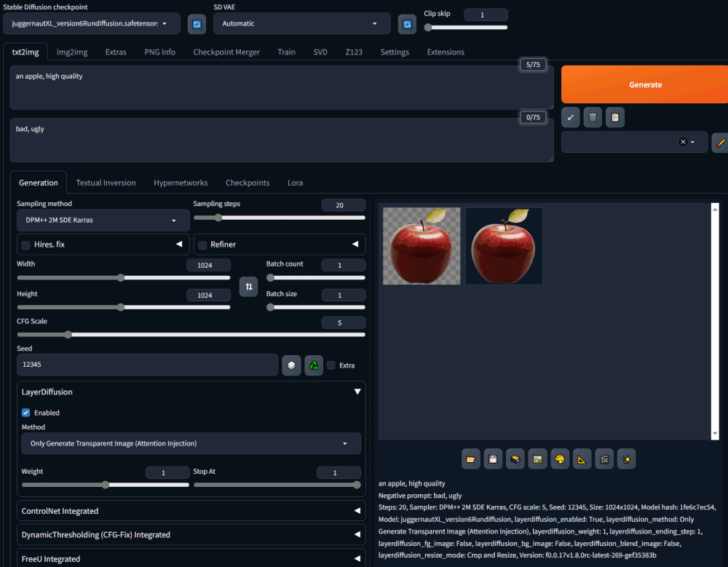This screenshot has height=567, width=728.
Task: Collapse the LayerDiffusion panel
Action: [x=357, y=392]
